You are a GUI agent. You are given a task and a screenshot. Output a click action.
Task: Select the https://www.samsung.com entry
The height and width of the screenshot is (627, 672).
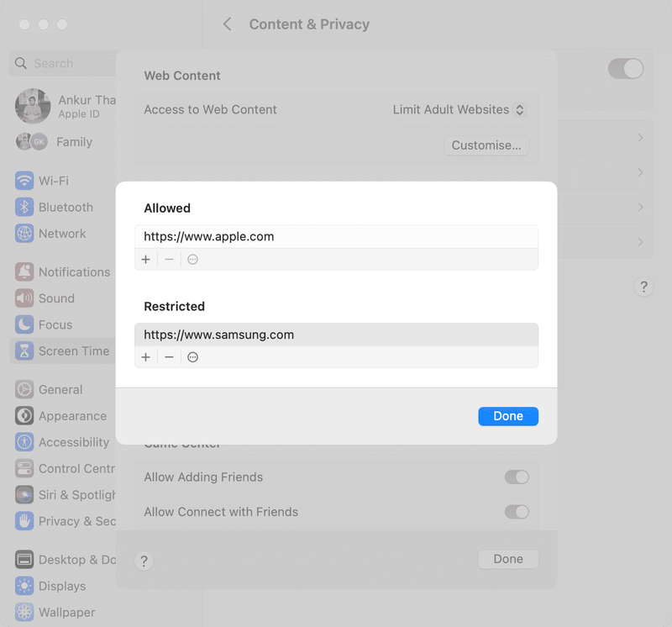click(337, 335)
